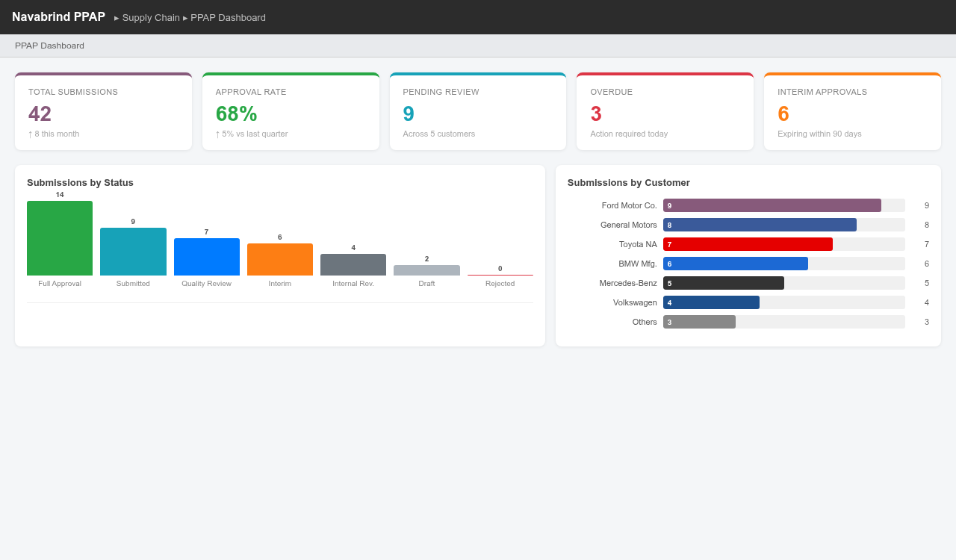Select the Draft bar showing 2
Screen dimensions: 956x560
pos(426,270)
